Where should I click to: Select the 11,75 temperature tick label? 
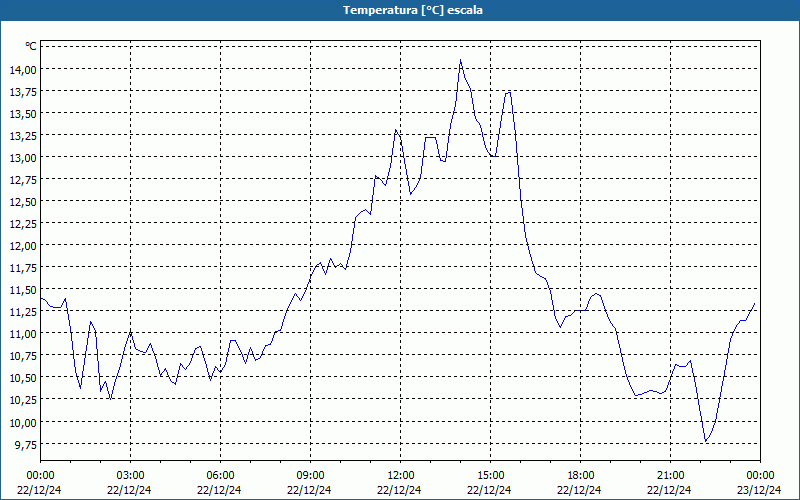coord(23,267)
